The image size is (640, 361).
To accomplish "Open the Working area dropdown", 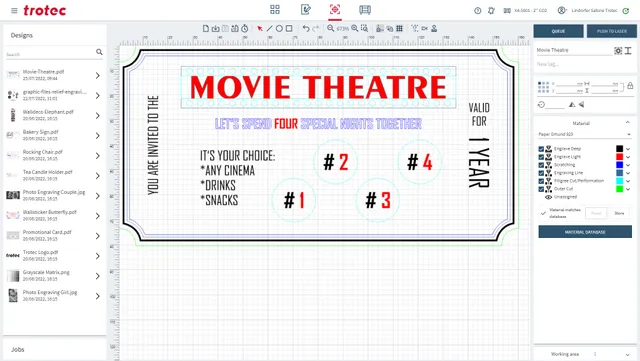I will coord(627,354).
